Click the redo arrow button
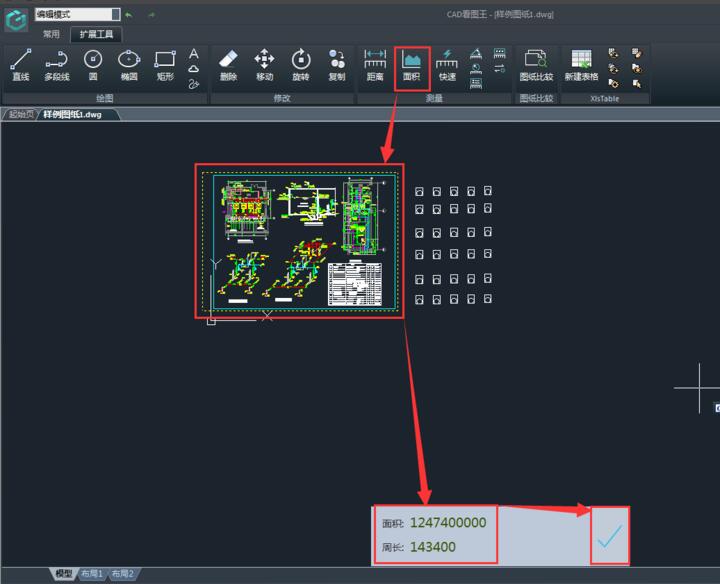 (152, 15)
